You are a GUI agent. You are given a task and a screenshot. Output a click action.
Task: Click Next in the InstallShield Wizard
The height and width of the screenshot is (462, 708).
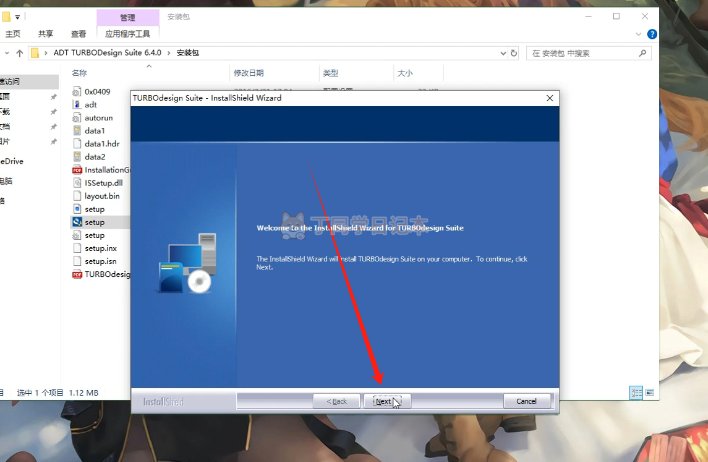point(385,401)
